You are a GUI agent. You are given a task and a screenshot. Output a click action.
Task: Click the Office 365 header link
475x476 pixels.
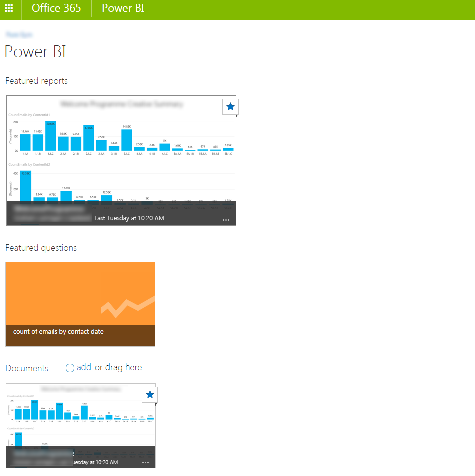(x=56, y=8)
